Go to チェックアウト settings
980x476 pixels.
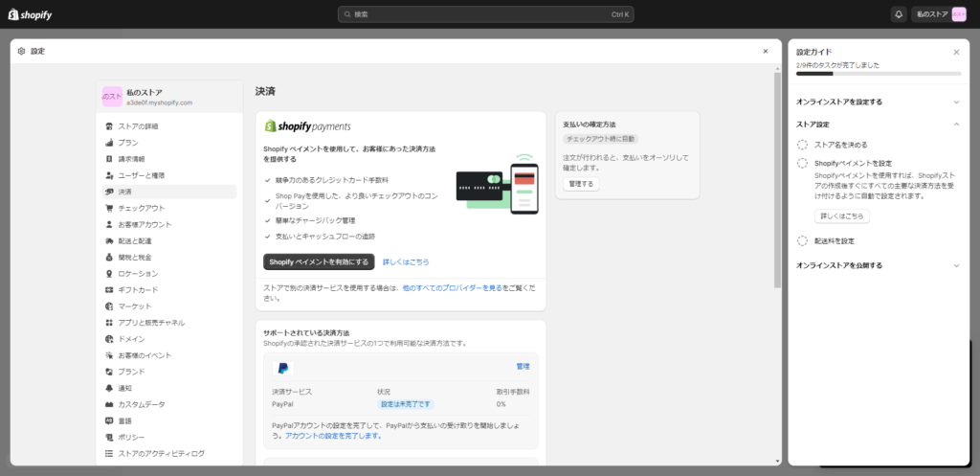click(169, 208)
